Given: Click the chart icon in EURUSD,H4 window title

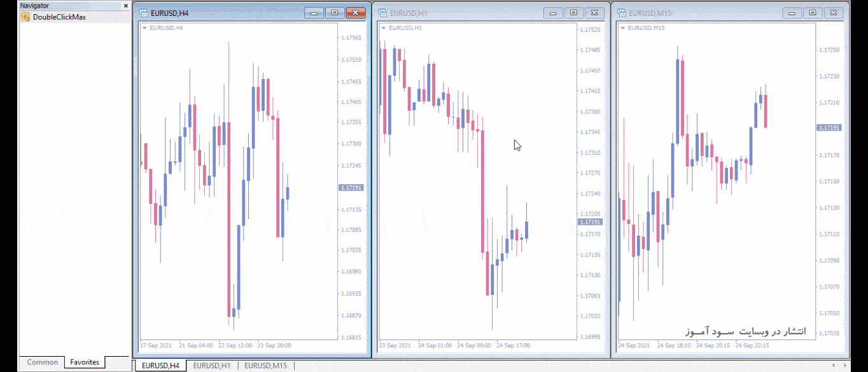Looking at the screenshot, I should pyautogui.click(x=144, y=13).
